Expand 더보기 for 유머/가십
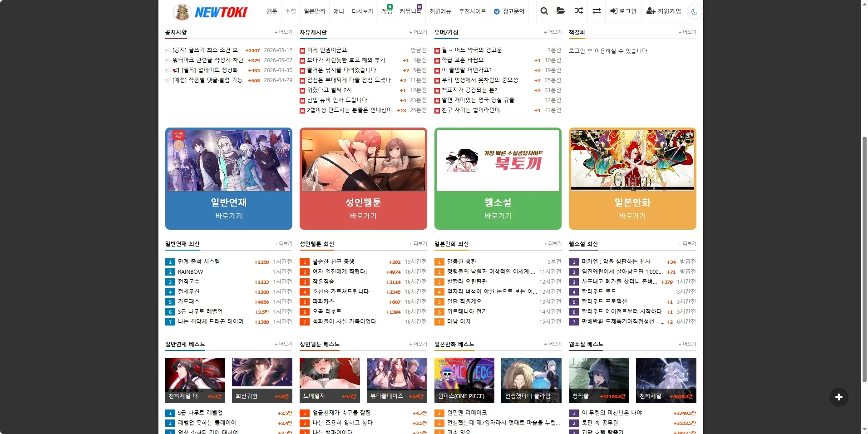This screenshot has width=868, height=434. (553, 32)
